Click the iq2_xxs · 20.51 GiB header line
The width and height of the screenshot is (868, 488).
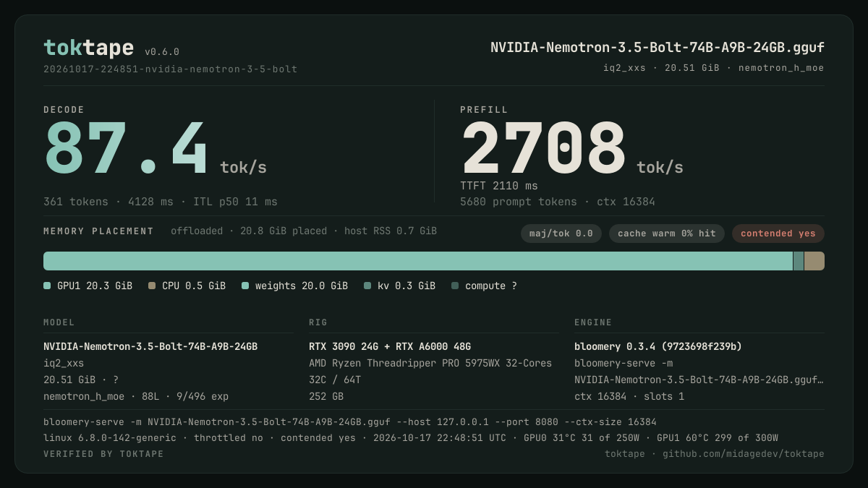(x=714, y=68)
